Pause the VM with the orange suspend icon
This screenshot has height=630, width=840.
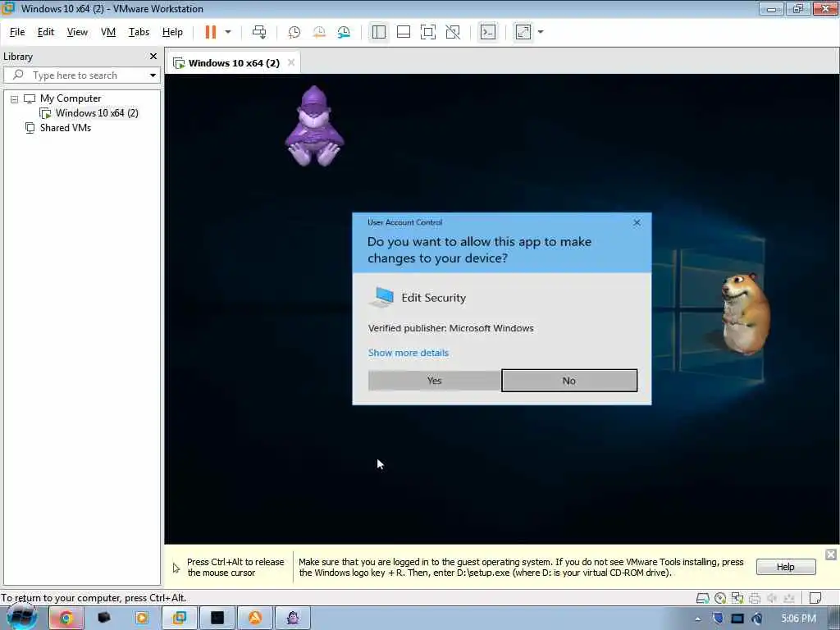[x=211, y=32]
